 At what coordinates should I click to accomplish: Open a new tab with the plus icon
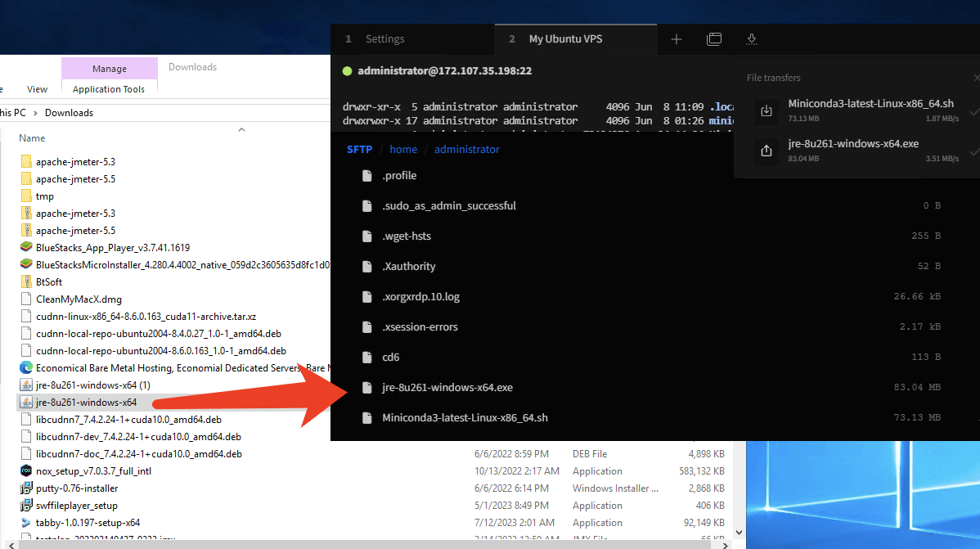coord(677,39)
